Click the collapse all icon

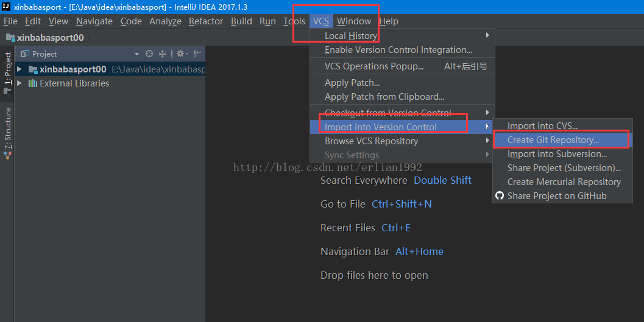162,54
